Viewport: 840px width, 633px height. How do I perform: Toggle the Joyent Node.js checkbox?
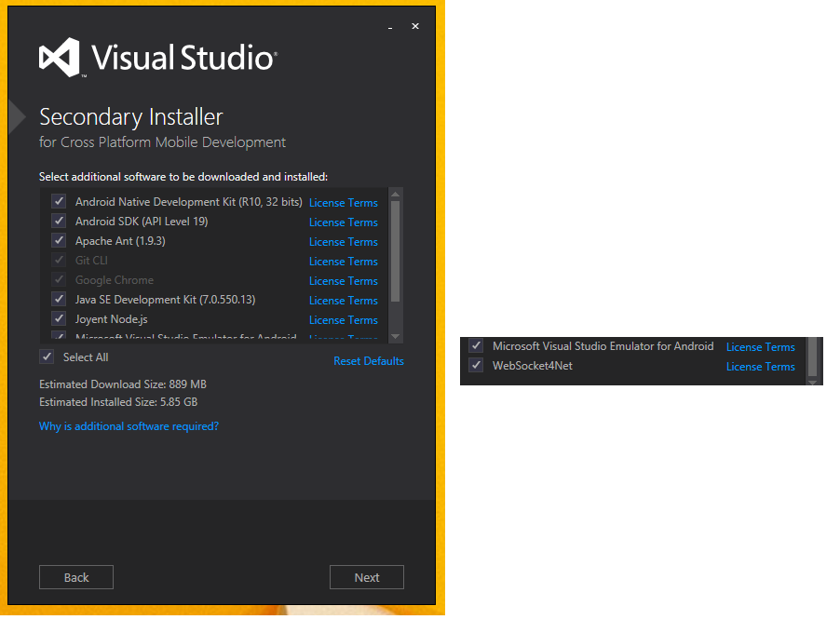click(59, 318)
